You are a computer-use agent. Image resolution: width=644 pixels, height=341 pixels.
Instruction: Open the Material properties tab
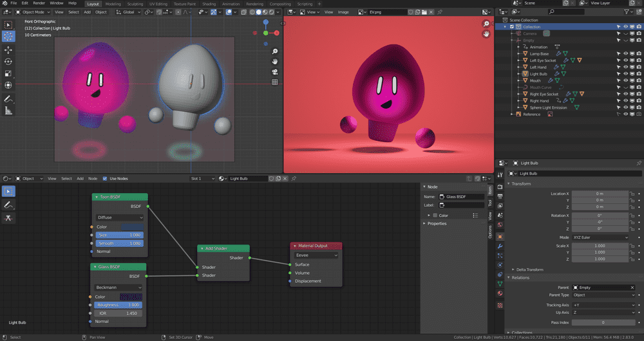pos(500,293)
